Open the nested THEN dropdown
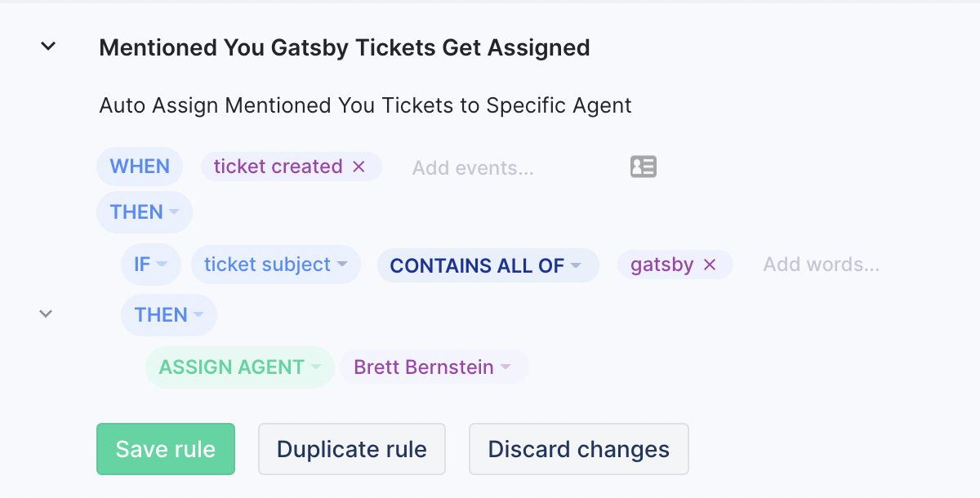Viewport: 980px width, 498px height. coord(169,315)
